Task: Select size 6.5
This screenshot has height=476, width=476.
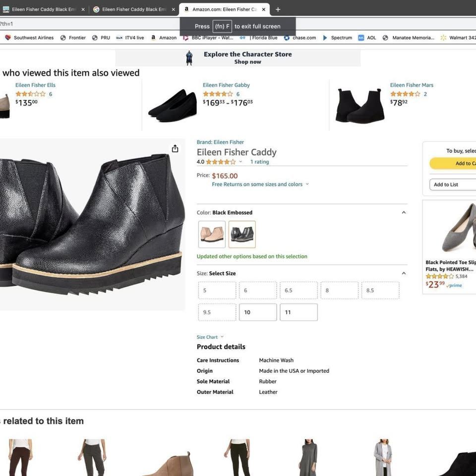Action: [298, 290]
